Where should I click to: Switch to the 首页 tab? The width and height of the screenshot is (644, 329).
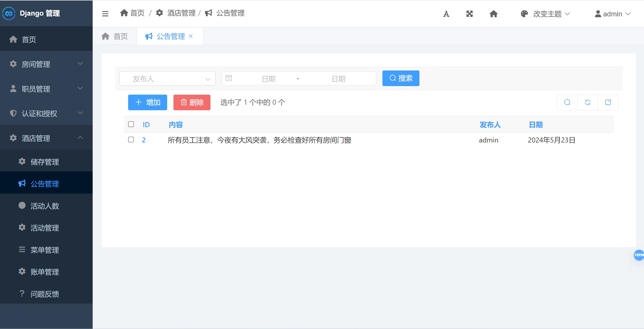coord(115,36)
